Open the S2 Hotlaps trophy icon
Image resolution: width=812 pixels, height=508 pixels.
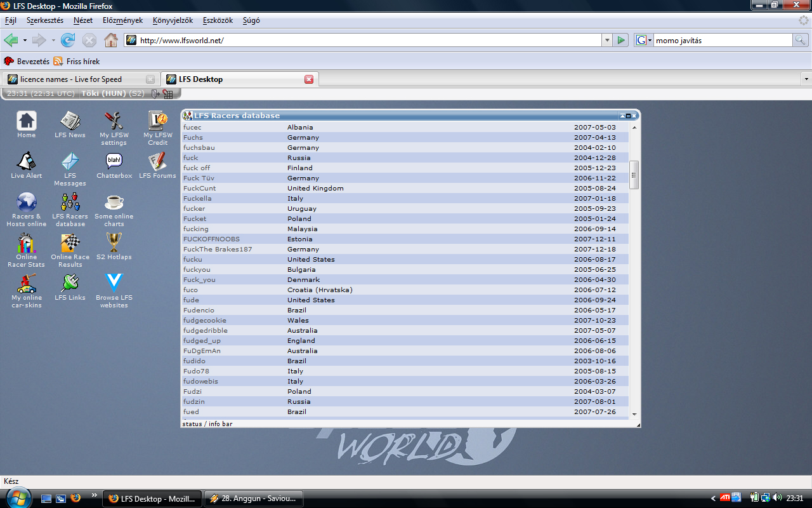[x=114, y=246]
